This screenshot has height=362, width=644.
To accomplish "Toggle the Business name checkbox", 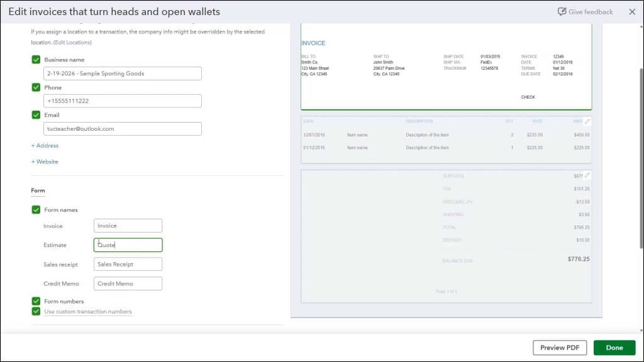I will (36, 59).
